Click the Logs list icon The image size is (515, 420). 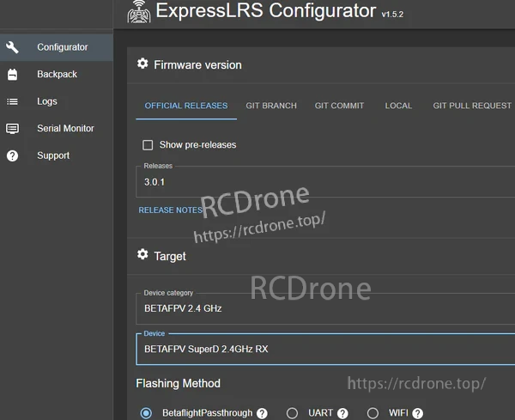12,101
